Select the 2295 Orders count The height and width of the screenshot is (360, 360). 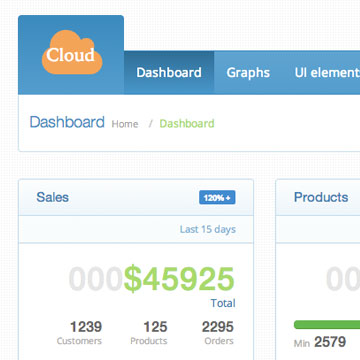tap(218, 333)
